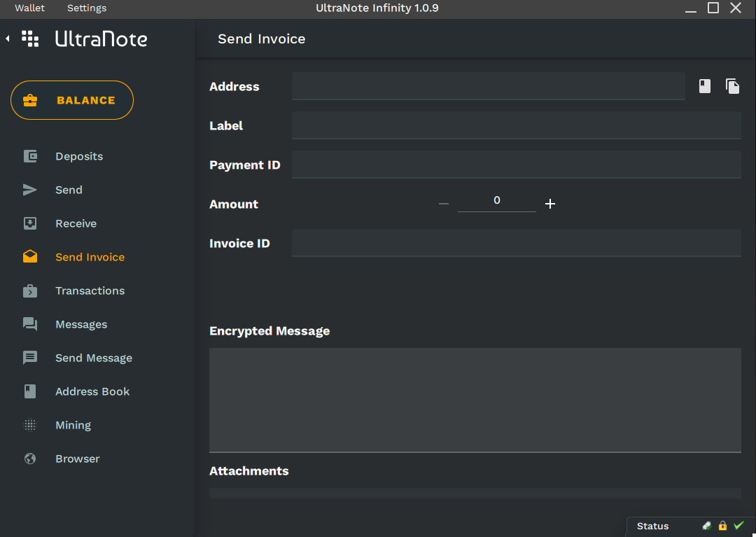Click the UltraNote dotted logo icon
The height and width of the screenshot is (537, 756).
(30, 39)
